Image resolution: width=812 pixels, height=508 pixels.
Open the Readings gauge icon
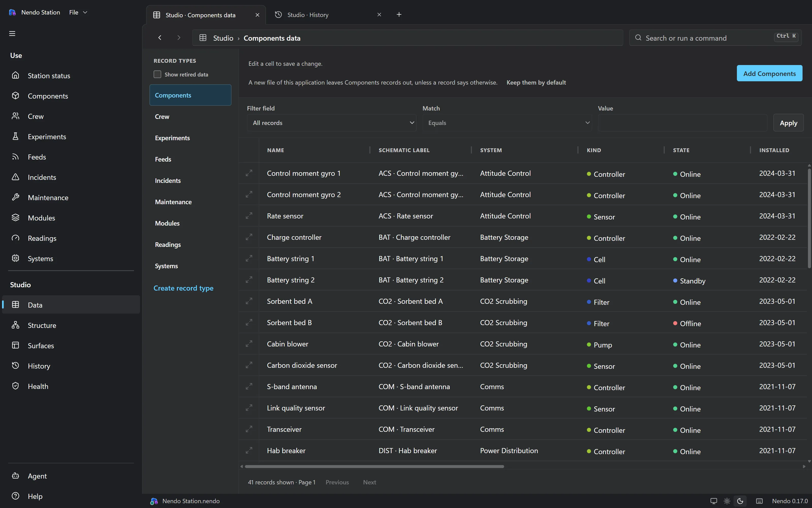click(15, 238)
